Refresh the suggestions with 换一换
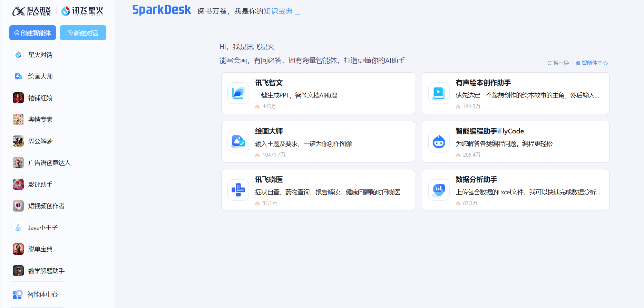The image size is (644, 308). pyautogui.click(x=558, y=63)
